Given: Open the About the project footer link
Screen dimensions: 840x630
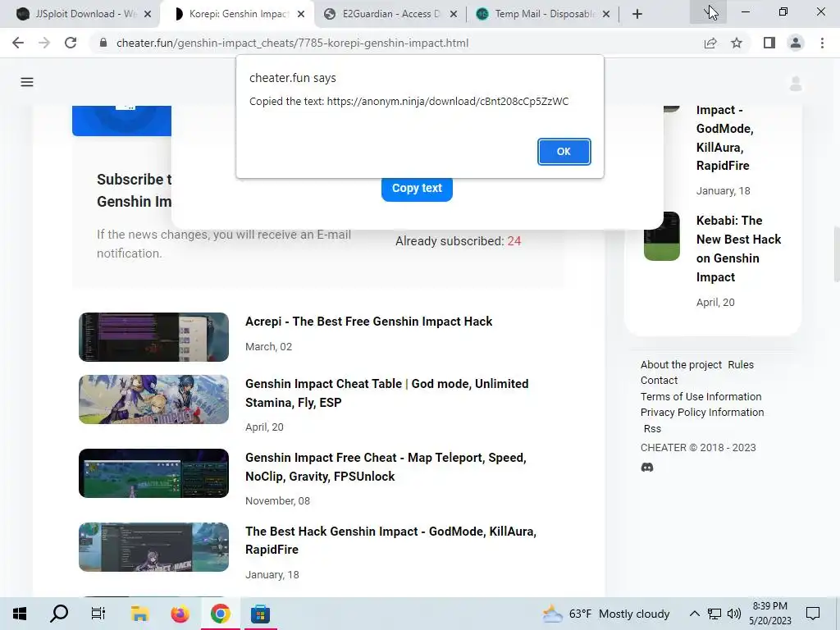Looking at the screenshot, I should coord(681,364).
